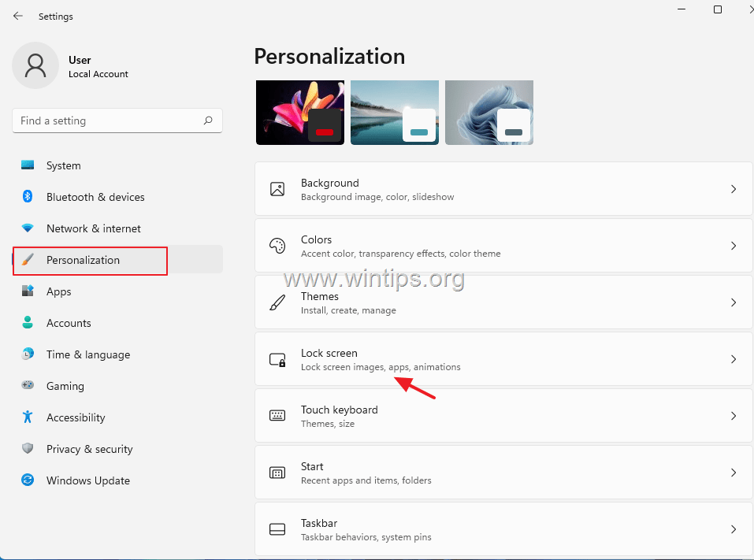
Task: Open Touch keyboard themes settings
Action: tap(503, 416)
